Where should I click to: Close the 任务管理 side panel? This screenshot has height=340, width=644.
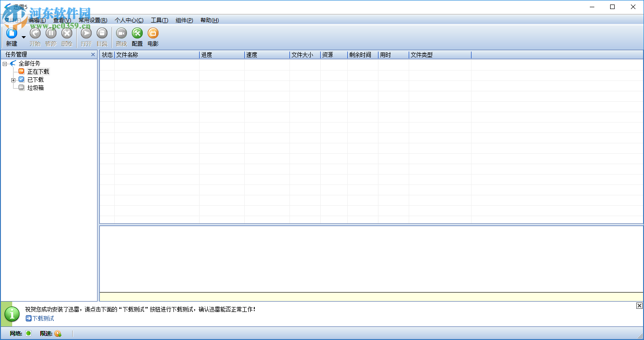pos(93,55)
